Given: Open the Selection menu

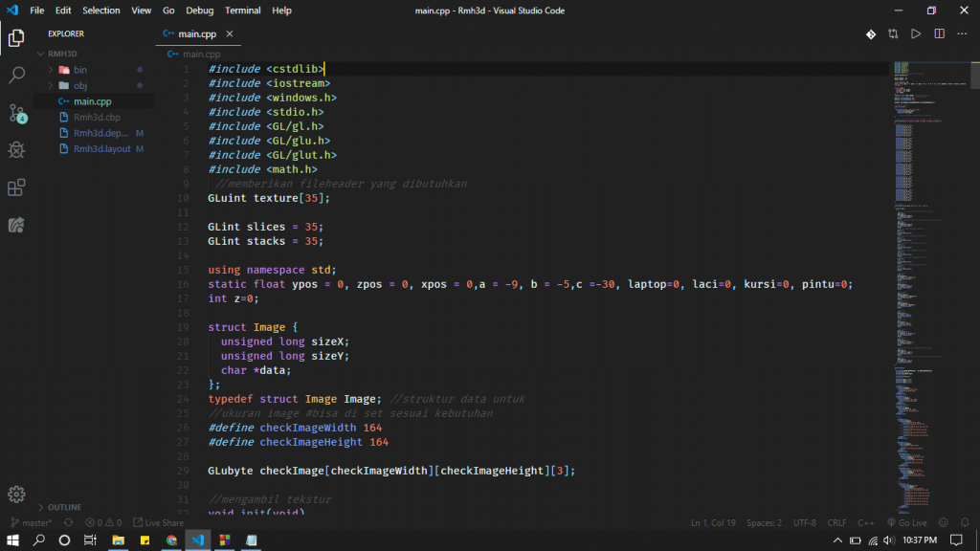Looking at the screenshot, I should click(x=100, y=11).
